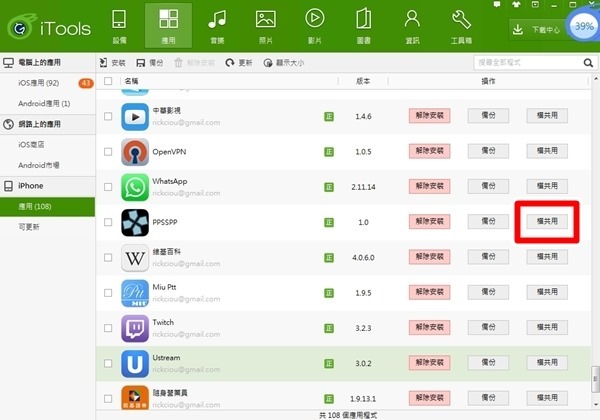Click the Wikipedia W app icon
Image resolution: width=600 pixels, height=420 pixels.
coord(135,258)
